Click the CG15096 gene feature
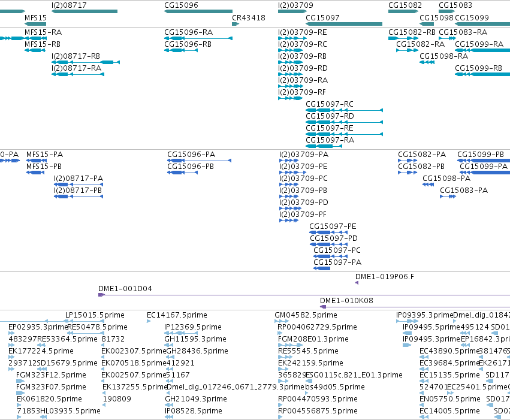 tap(198, 12)
